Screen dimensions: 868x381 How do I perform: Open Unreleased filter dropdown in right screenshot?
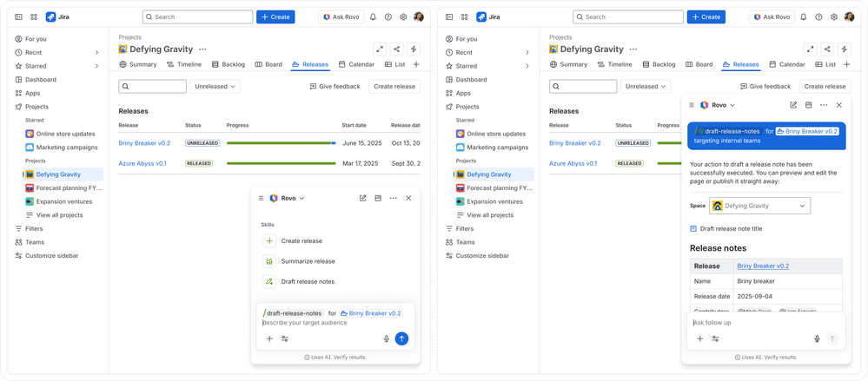[646, 86]
